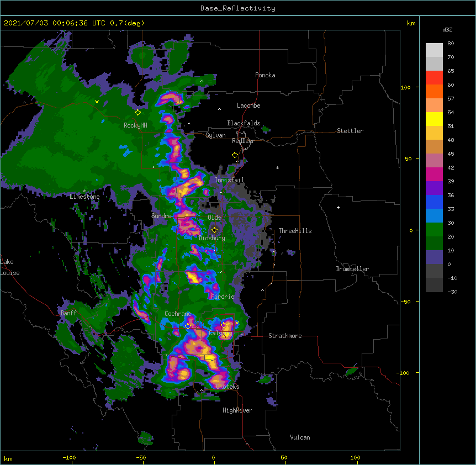Click the ThreeHills city label

click(295, 231)
